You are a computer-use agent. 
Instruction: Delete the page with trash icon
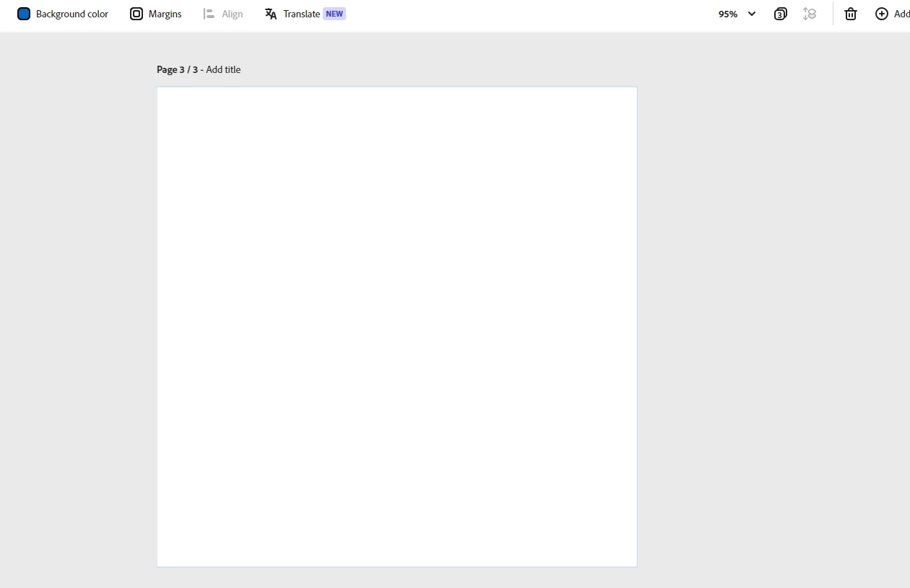pyautogui.click(x=851, y=14)
